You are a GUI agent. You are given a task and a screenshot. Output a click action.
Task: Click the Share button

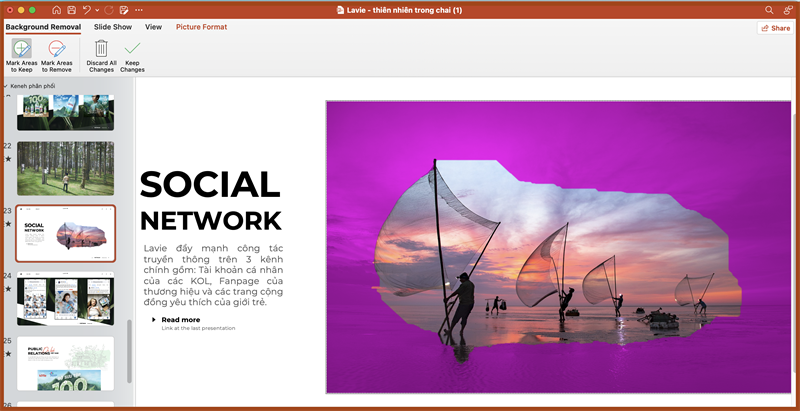pyautogui.click(x=774, y=28)
